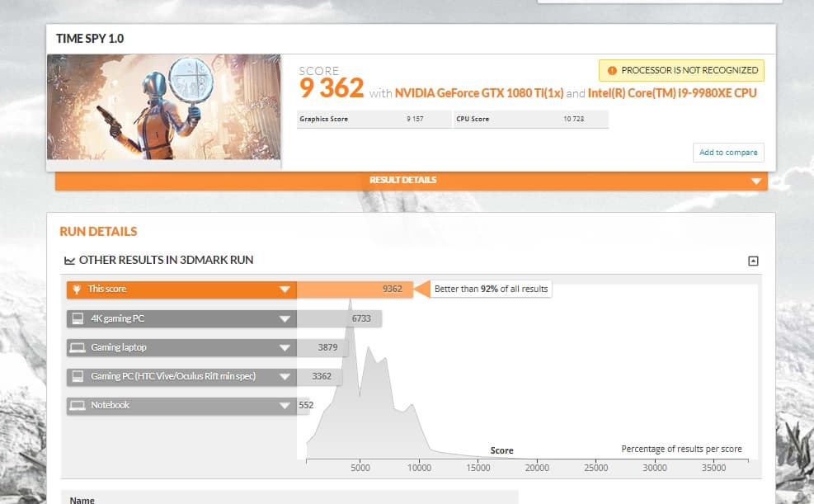Image resolution: width=814 pixels, height=504 pixels.
Task: Open the Gaming laptop dropdown arrow
Action: pos(286,347)
